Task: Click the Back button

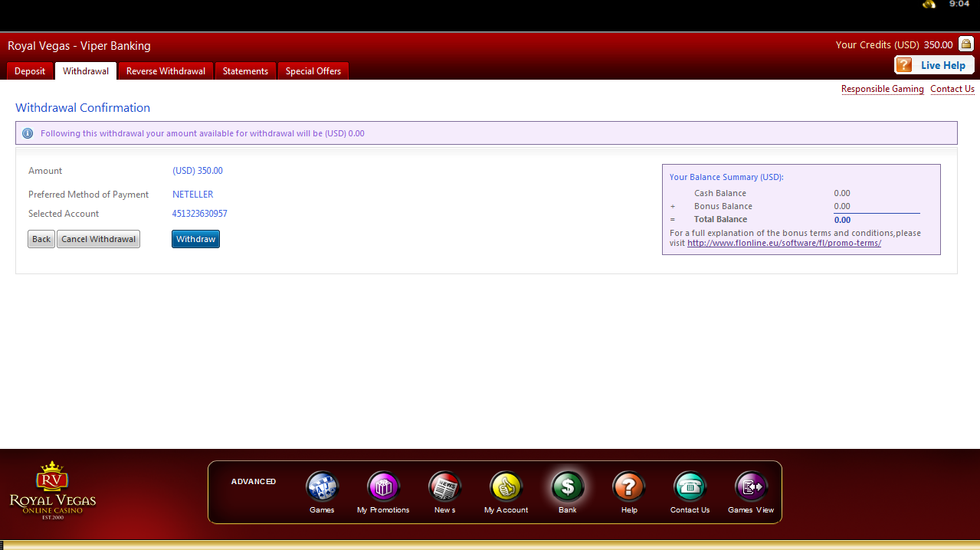Action: point(41,239)
